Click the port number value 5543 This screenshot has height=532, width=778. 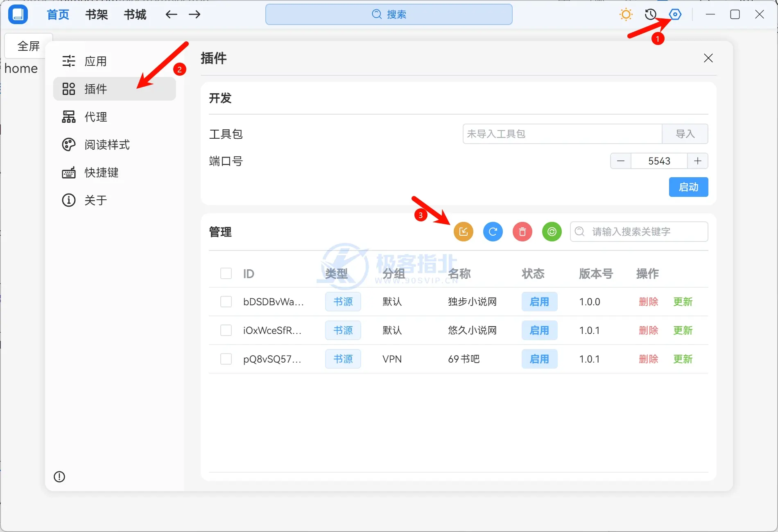click(x=659, y=161)
